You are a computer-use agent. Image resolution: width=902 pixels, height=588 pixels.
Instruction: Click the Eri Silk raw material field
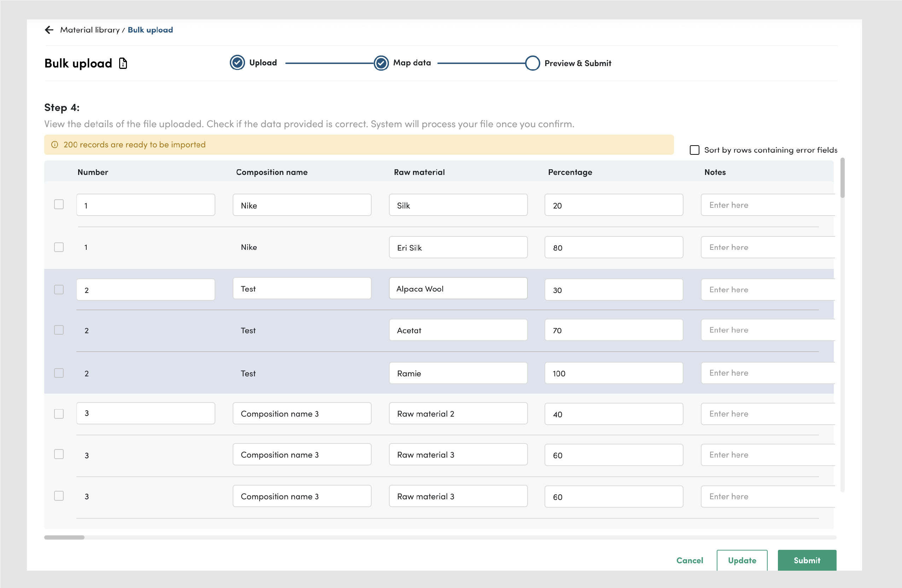pyautogui.click(x=458, y=247)
